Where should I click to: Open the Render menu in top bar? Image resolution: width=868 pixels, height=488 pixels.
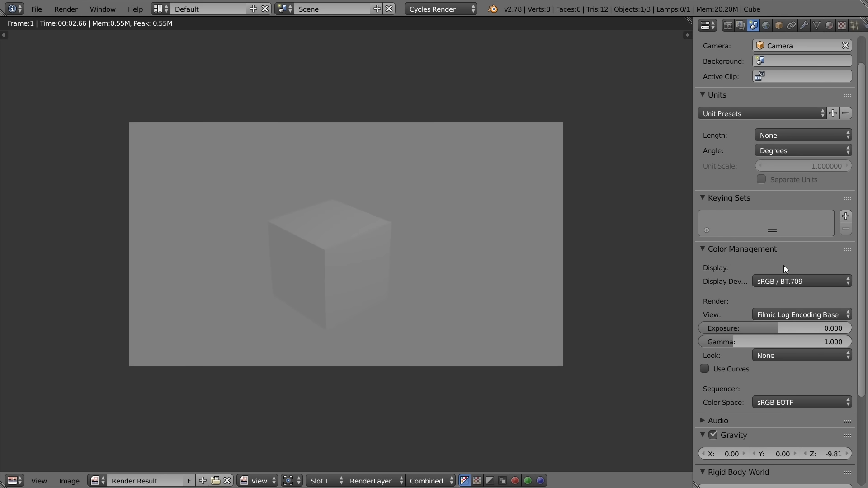coord(66,9)
